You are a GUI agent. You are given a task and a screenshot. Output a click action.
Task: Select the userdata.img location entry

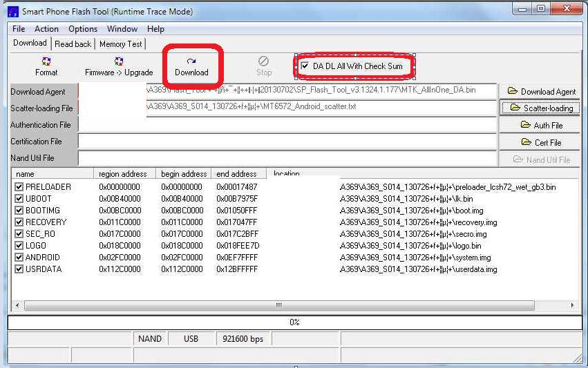tap(419, 269)
